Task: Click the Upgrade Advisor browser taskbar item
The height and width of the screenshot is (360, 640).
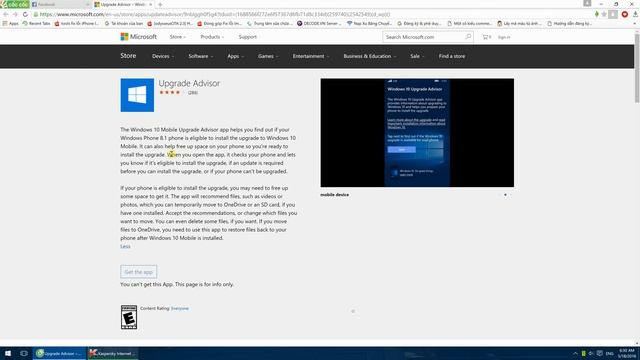Action: [x=60, y=353]
